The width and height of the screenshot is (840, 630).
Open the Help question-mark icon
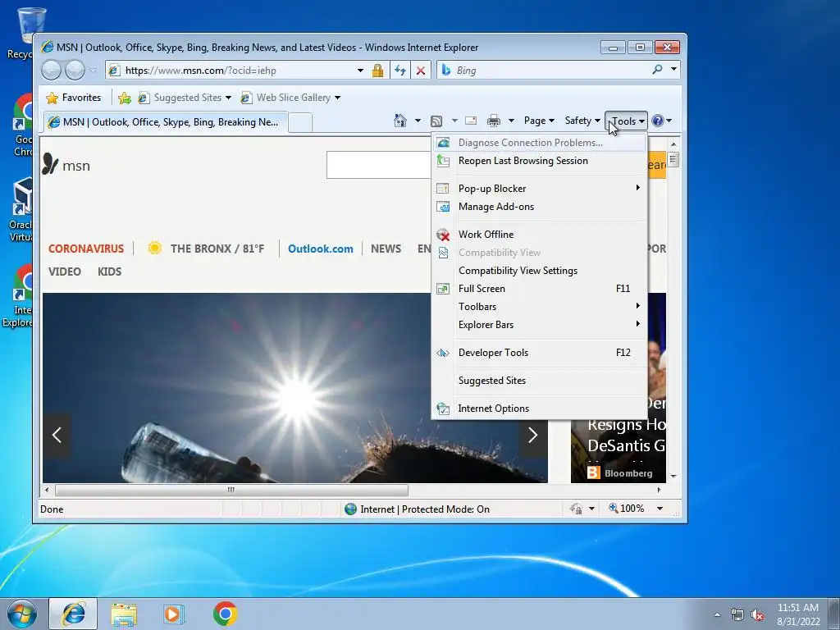[658, 121]
